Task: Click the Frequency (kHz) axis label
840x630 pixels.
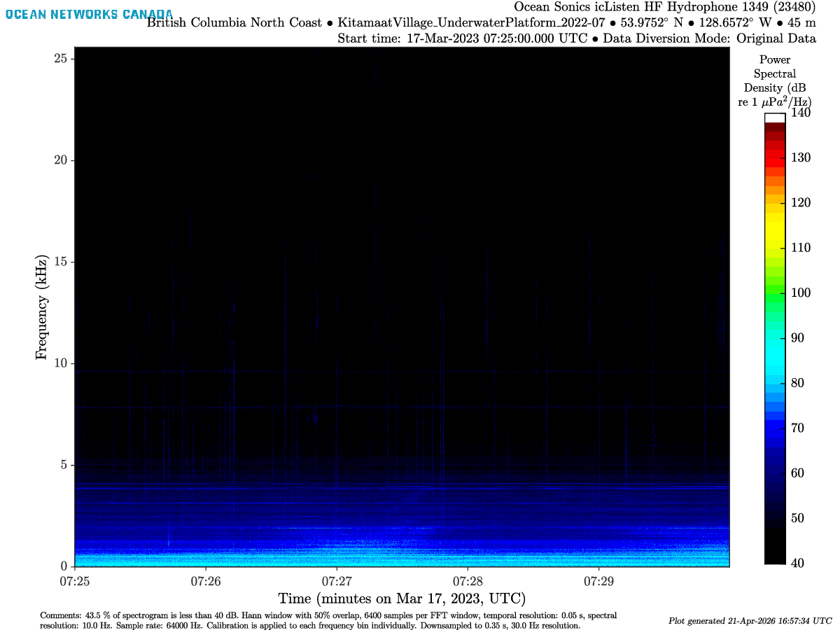Action: (42, 308)
